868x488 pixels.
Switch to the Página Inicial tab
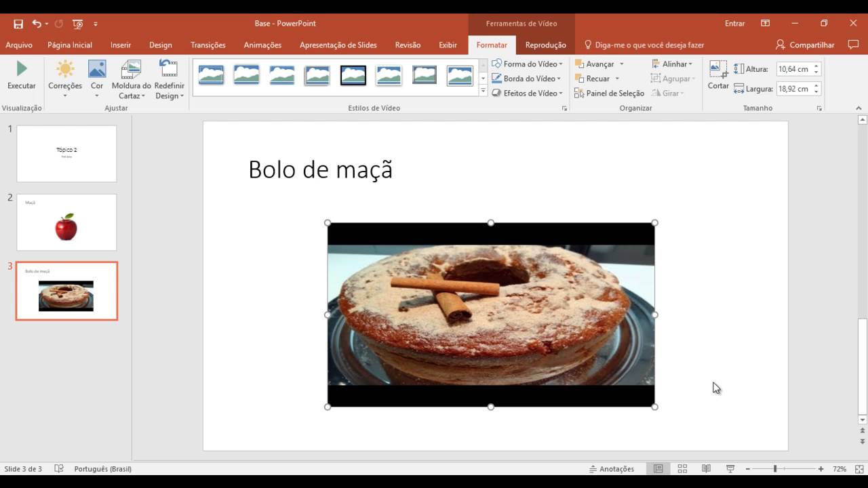point(70,45)
